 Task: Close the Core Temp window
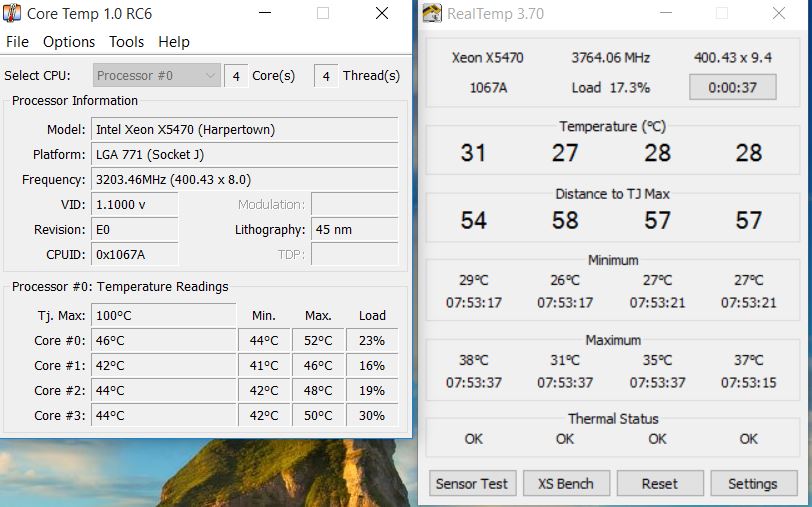pyautogui.click(x=382, y=13)
